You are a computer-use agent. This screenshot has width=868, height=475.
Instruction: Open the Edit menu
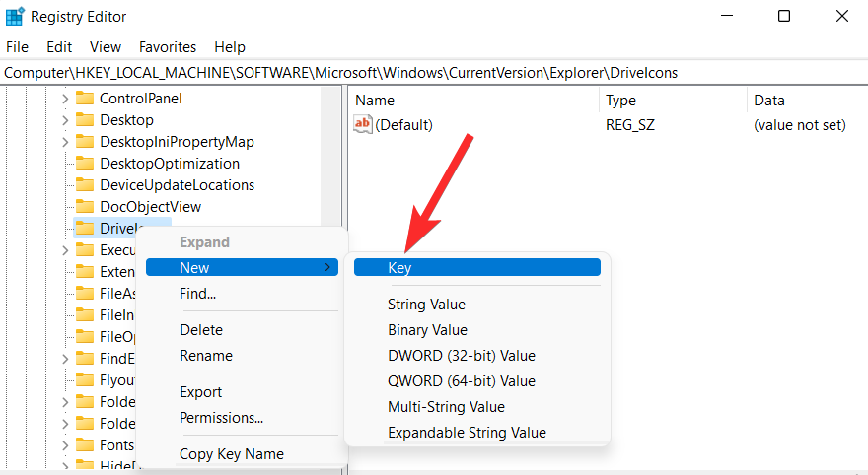pos(59,47)
